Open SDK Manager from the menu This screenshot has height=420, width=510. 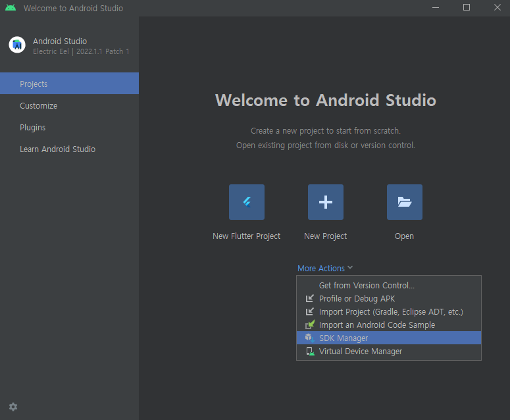pos(389,338)
